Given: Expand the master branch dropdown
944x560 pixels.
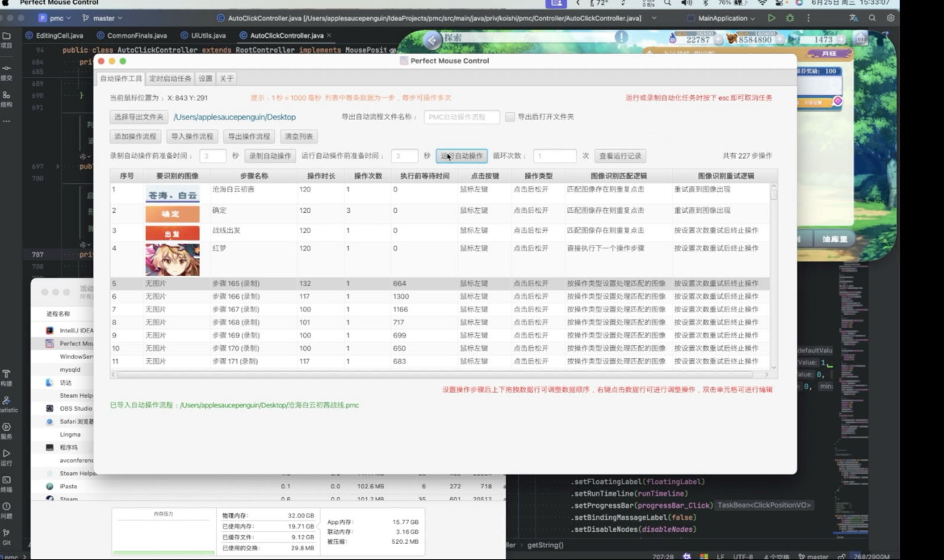Looking at the screenshot, I should pyautogui.click(x=104, y=18).
